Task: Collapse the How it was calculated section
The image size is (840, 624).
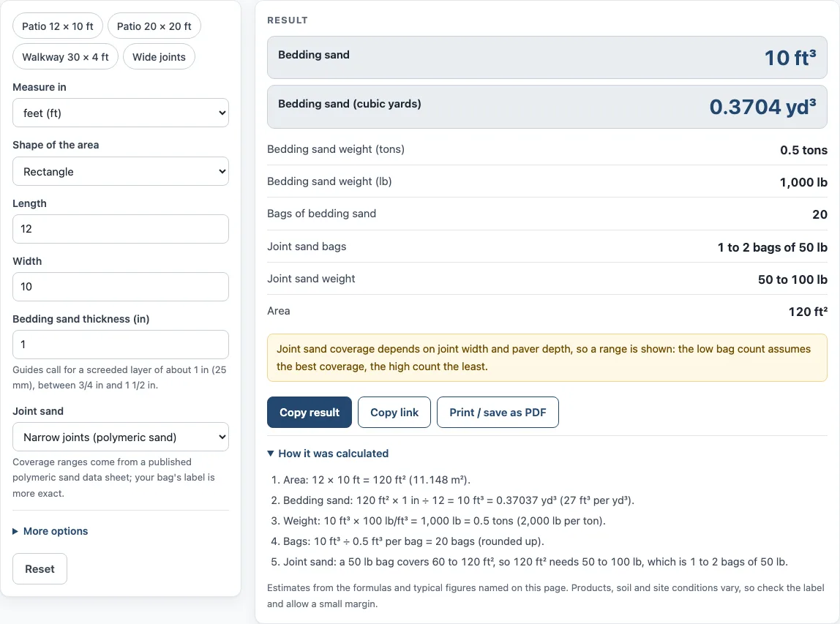Action: tap(328, 454)
